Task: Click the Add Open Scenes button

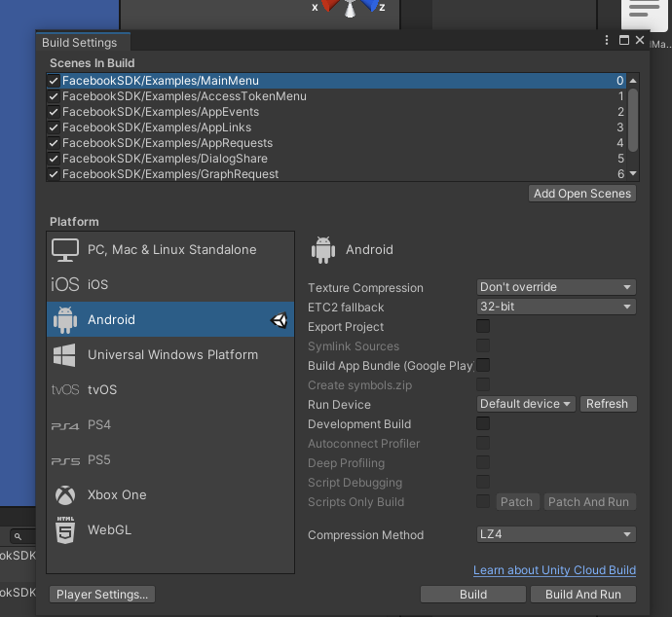Action: pos(582,194)
